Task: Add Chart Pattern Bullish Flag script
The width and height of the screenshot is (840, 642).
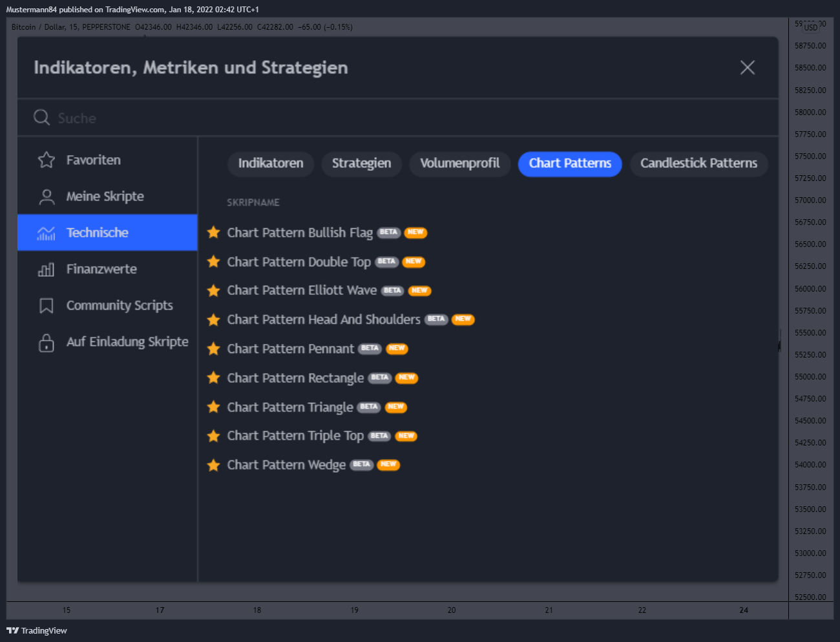Action: coord(300,232)
